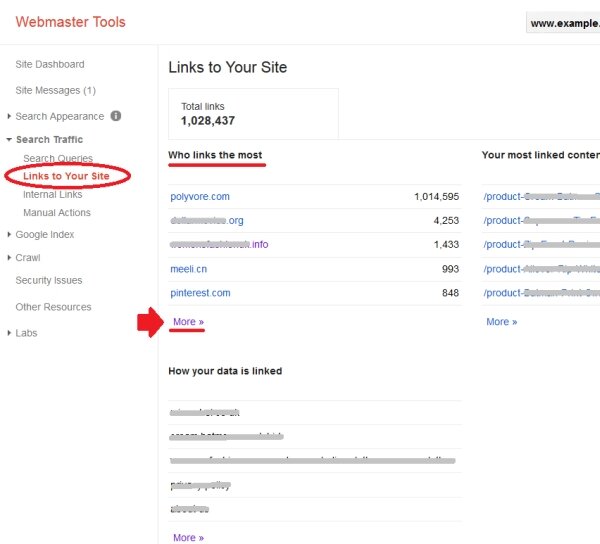The height and width of the screenshot is (544, 600).
Task: Click More under Who links the most
Action: [188, 322]
